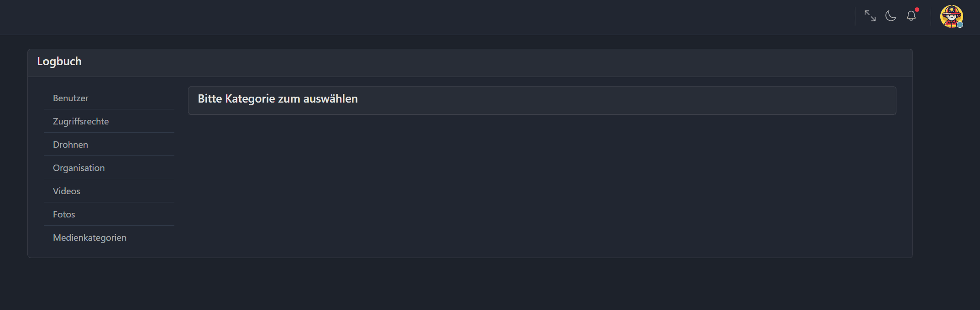Screen dimensions: 980x310
Task: Click the firefighter user avatar
Action: point(951,16)
